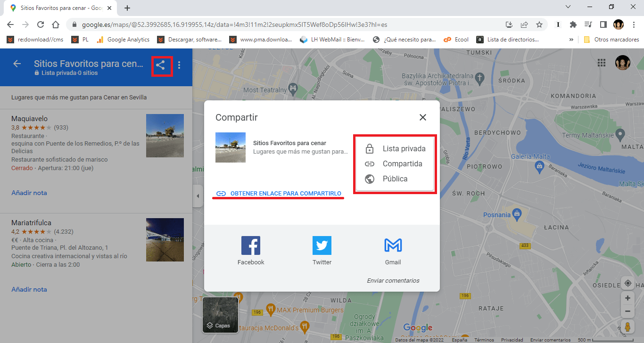Toggle the Chrome side panel
Image resolution: width=644 pixels, height=343 pixels.
tap(603, 24)
